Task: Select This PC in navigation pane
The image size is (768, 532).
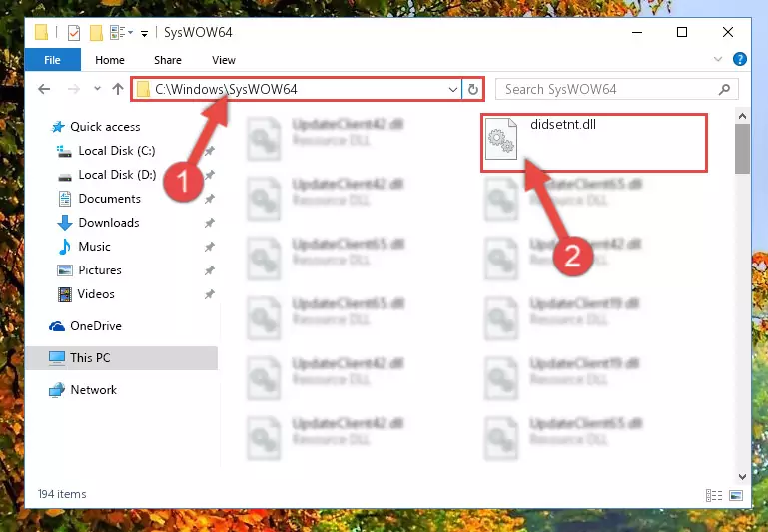Action: pyautogui.click(x=121, y=358)
